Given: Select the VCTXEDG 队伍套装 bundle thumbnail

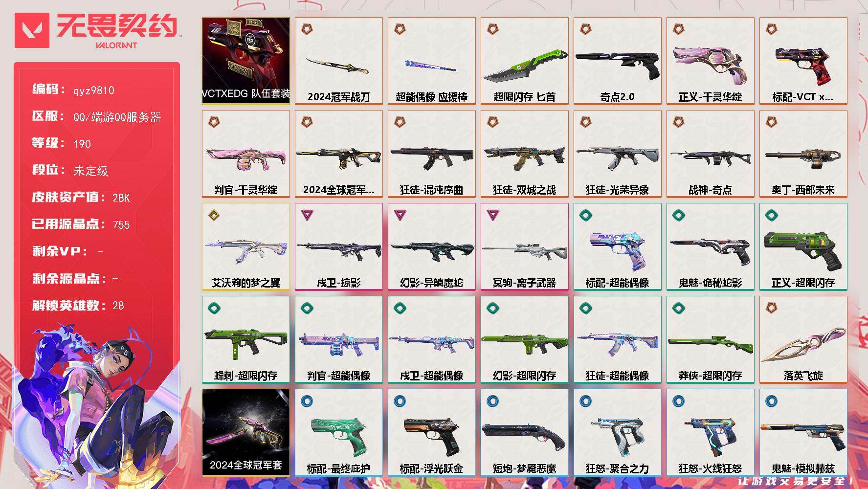Looking at the screenshot, I should click(x=246, y=61).
